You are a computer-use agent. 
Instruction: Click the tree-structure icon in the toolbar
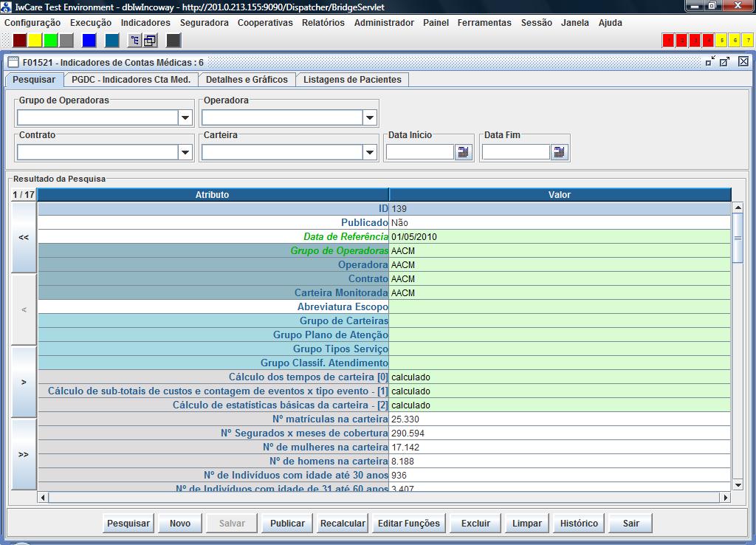coord(134,41)
